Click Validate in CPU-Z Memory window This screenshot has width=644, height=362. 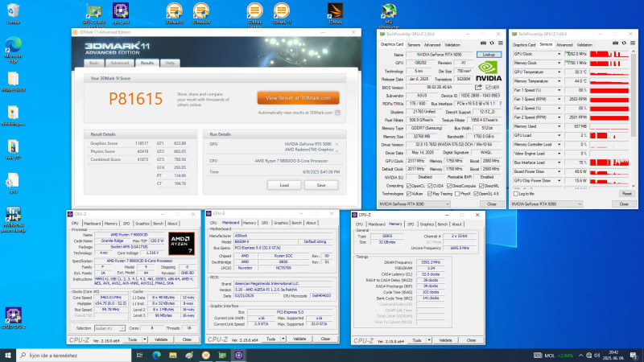445,340
